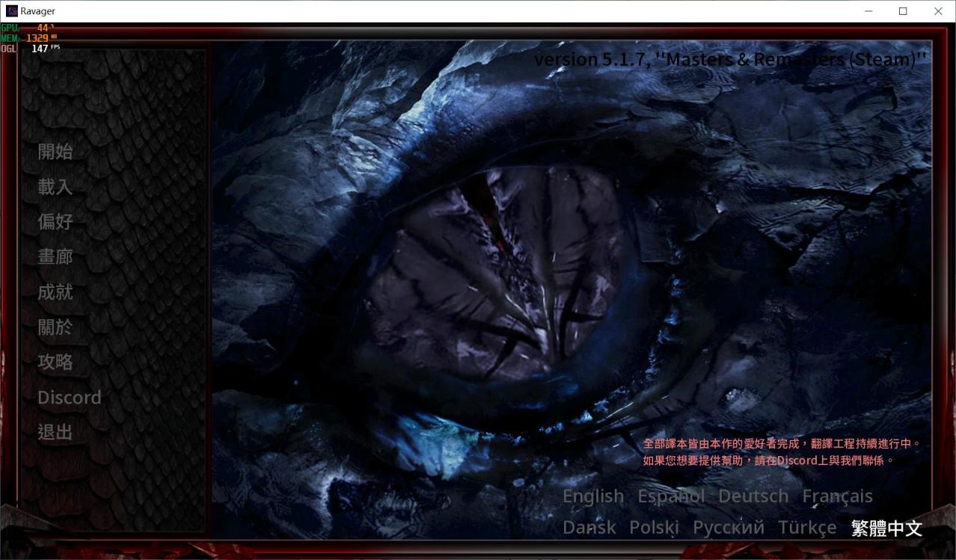956x560 pixels.
Task: Select the 繁體中文 language option
Action: pos(886,529)
